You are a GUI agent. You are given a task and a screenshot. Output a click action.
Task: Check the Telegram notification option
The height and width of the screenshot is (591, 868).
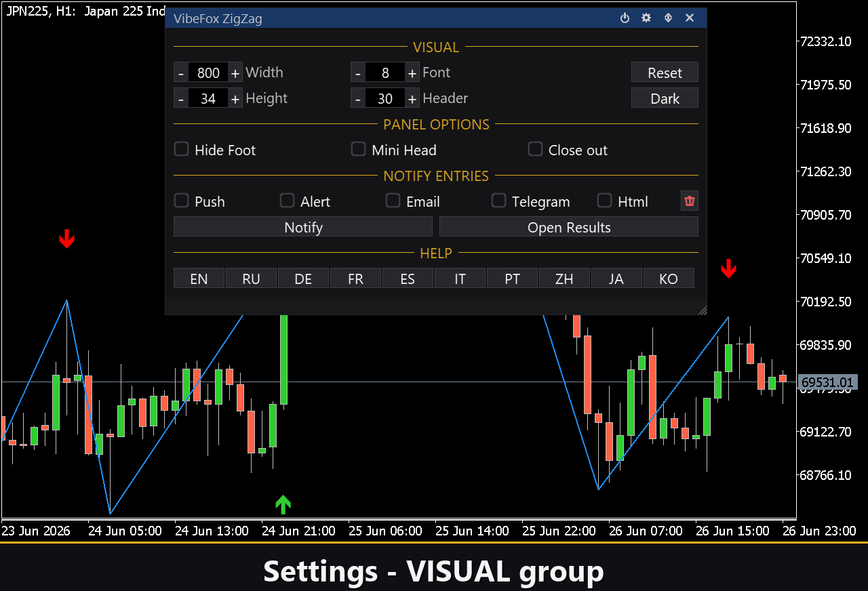498,201
